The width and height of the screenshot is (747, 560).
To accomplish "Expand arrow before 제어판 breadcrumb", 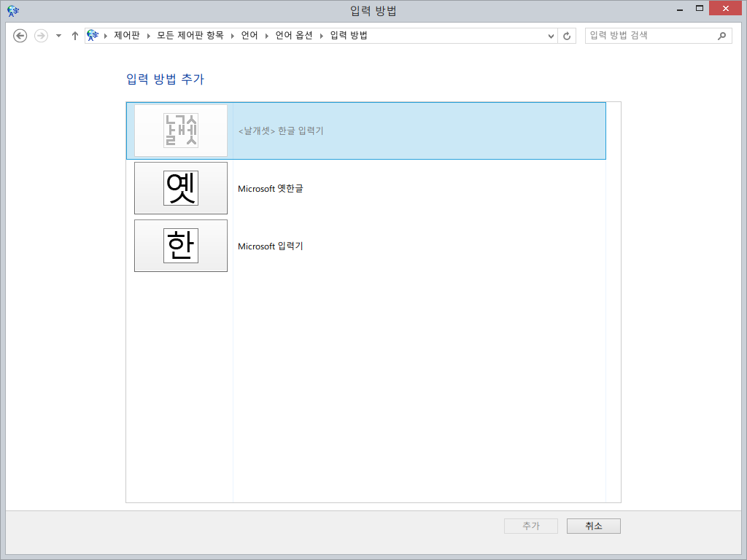I will click(106, 36).
